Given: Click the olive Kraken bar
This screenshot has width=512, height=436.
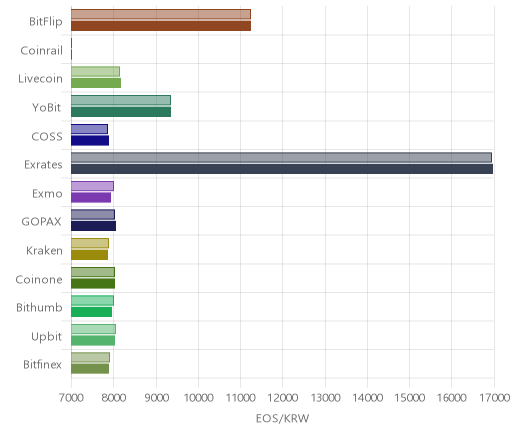Looking at the screenshot, I should (89, 255).
